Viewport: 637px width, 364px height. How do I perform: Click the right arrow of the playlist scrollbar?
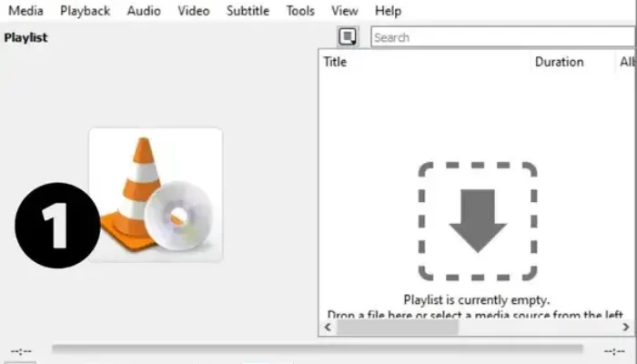click(625, 327)
